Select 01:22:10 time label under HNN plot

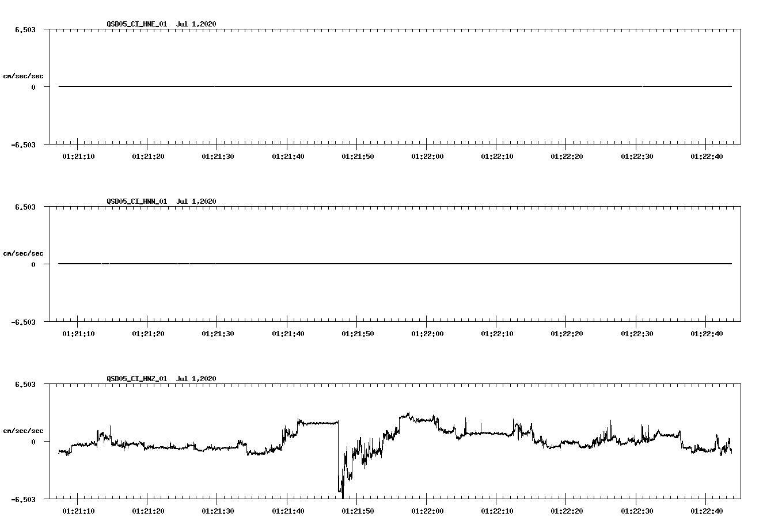(497, 334)
